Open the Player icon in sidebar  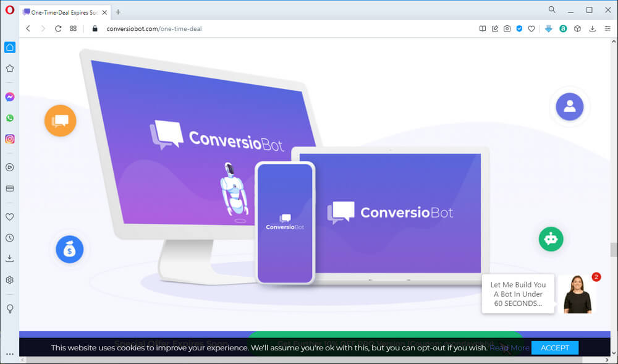10,167
